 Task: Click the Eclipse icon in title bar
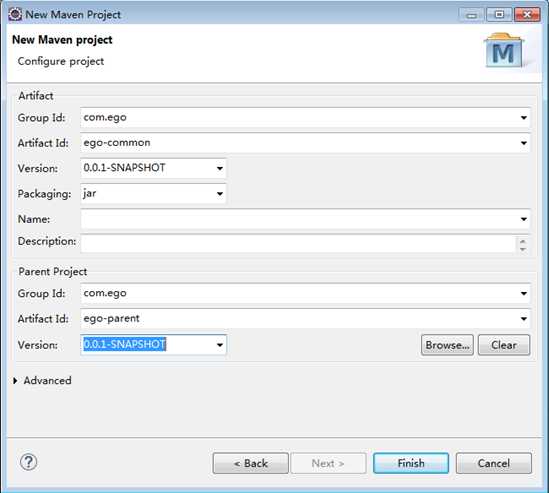tap(15, 14)
